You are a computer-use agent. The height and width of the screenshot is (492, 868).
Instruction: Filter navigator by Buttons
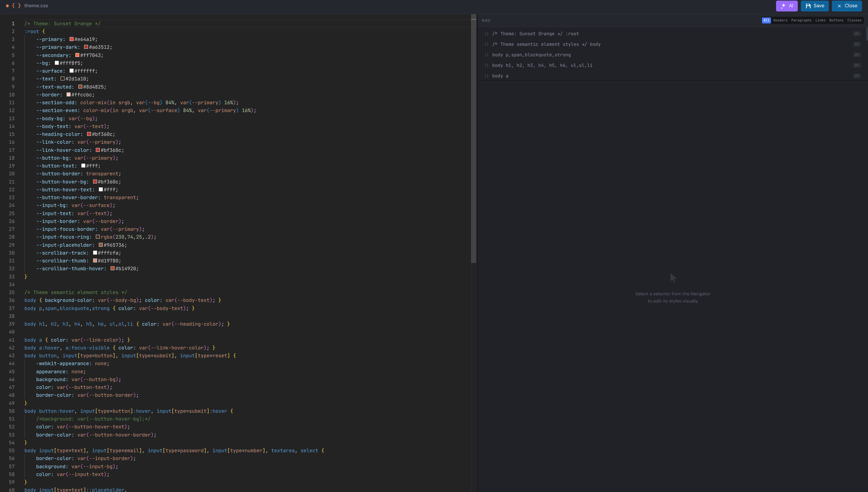836,20
